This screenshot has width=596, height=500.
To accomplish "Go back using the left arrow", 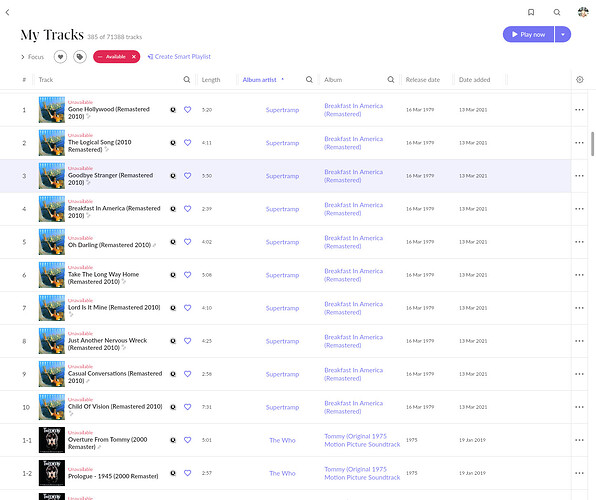I will click(x=8, y=12).
